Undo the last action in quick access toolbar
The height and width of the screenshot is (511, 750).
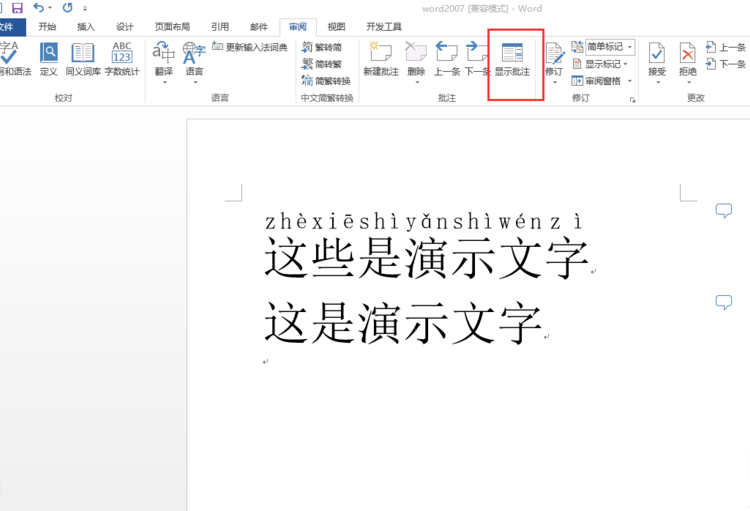[38, 8]
